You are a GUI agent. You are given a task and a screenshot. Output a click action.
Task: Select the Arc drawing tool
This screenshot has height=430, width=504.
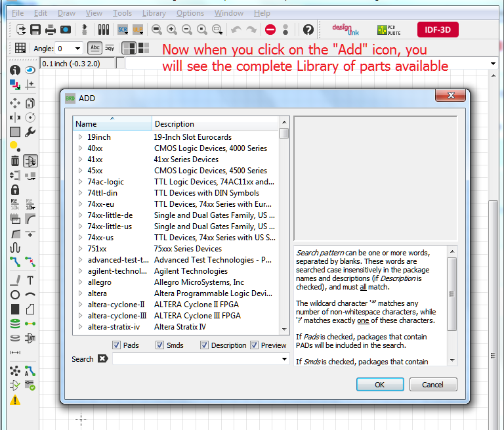click(30, 295)
